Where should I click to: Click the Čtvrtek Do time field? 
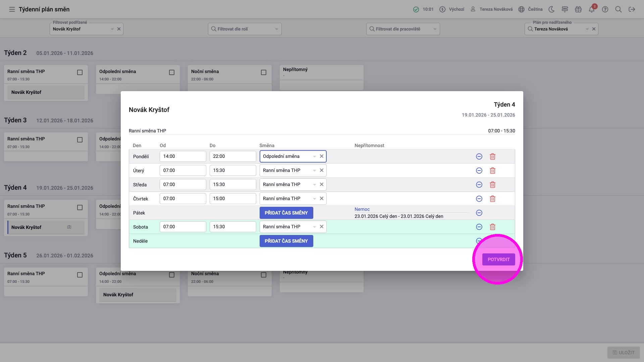tap(232, 199)
